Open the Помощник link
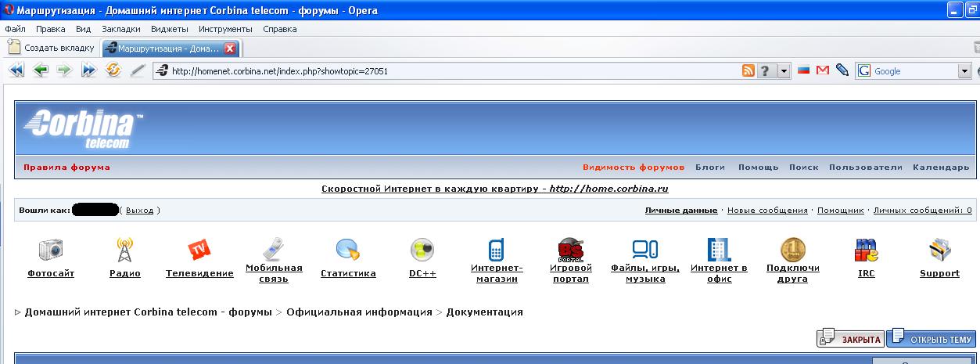This screenshot has width=980, height=364. tap(841, 211)
